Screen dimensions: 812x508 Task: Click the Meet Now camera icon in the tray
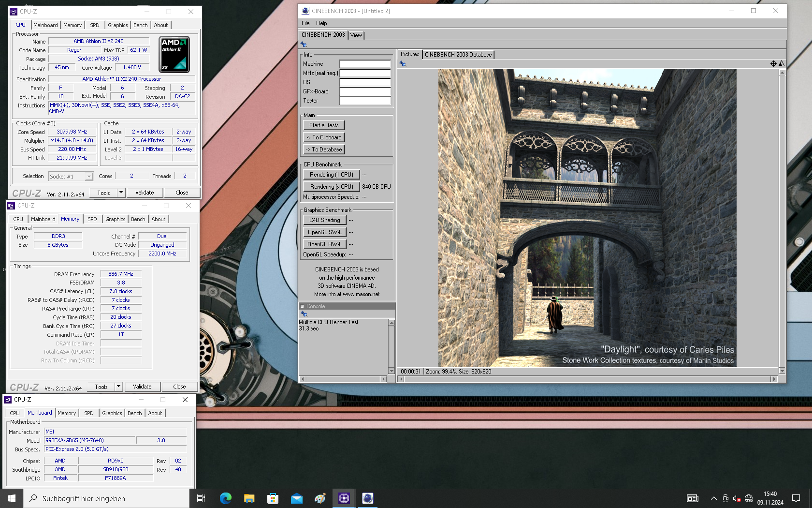pyautogui.click(x=725, y=498)
